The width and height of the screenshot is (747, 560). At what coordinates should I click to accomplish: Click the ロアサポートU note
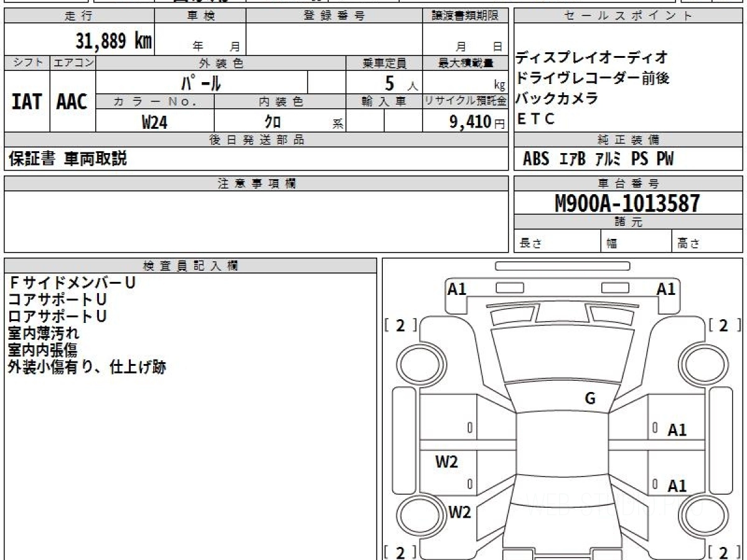[x=57, y=316]
